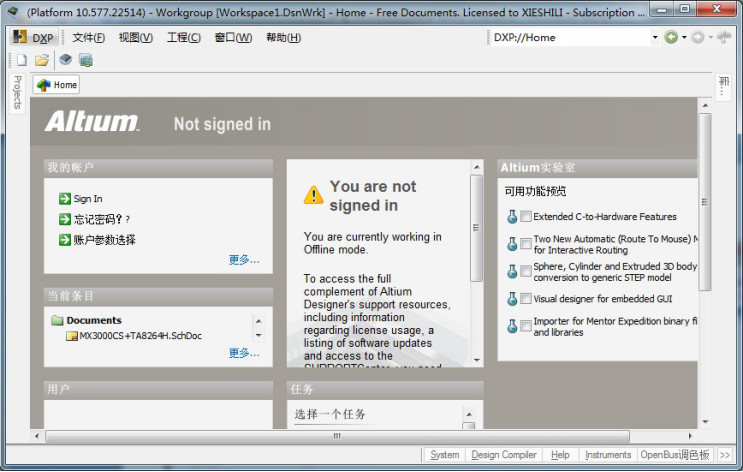Viewport: 743px width, 472px height.
Task: Click 更多... in the 我的帐户 panel
Action: (244, 260)
